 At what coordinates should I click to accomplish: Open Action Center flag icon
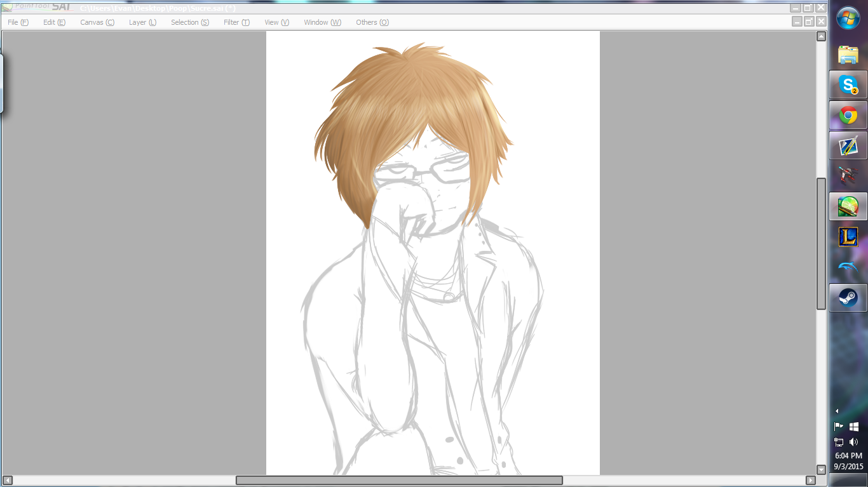[839, 427]
